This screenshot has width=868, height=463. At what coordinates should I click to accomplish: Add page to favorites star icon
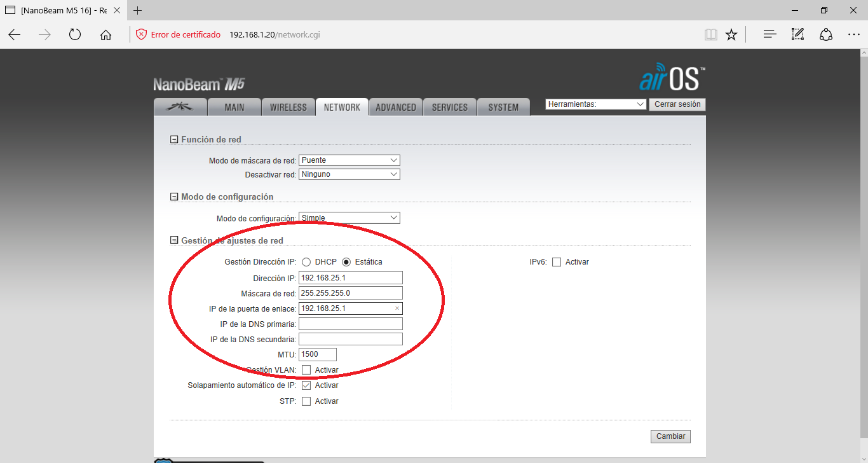(x=731, y=34)
